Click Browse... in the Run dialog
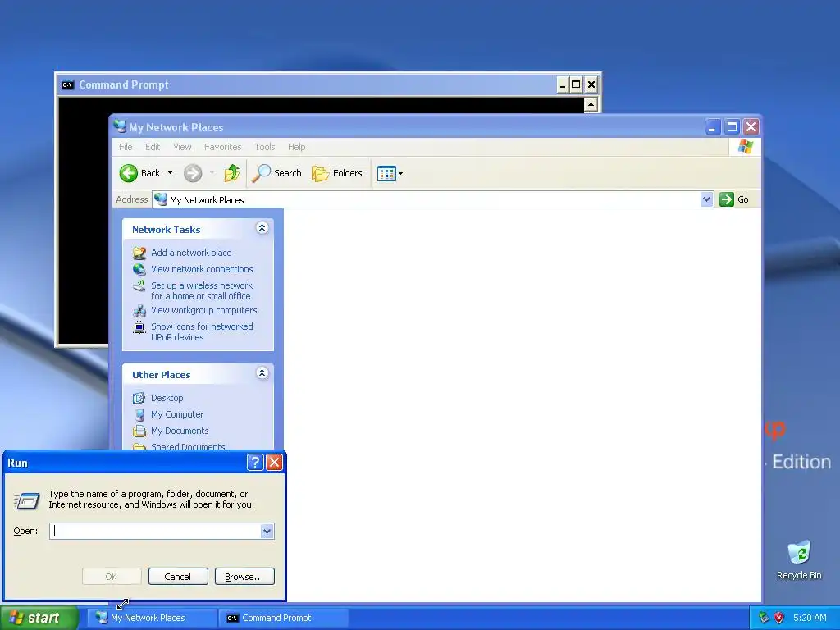The width and height of the screenshot is (840, 630). pos(244,577)
